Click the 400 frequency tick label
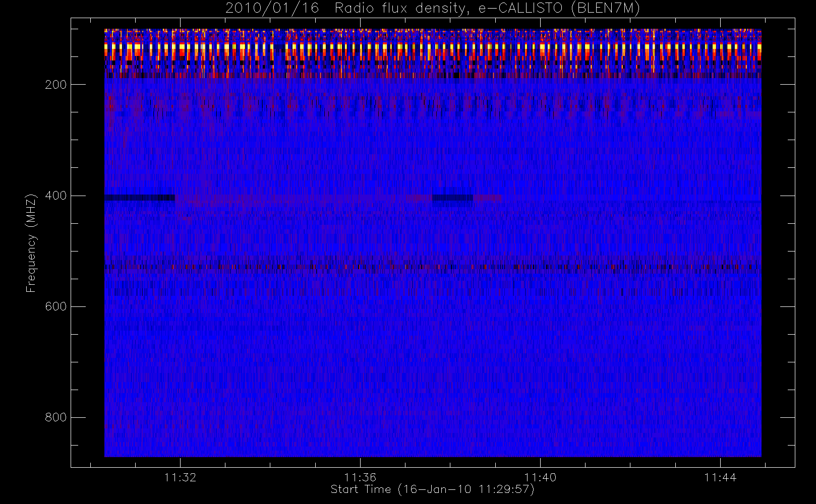The height and width of the screenshot is (504, 816). pos(55,196)
